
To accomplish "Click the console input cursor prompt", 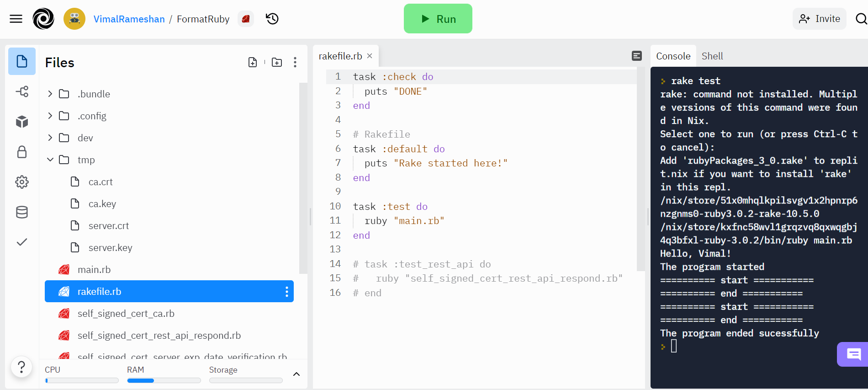I will [x=674, y=347].
